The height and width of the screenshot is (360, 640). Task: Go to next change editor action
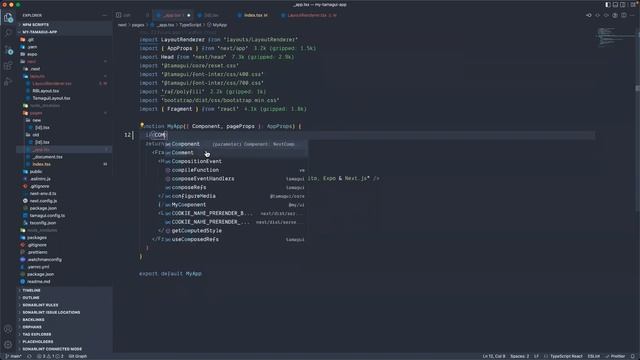[606, 15]
